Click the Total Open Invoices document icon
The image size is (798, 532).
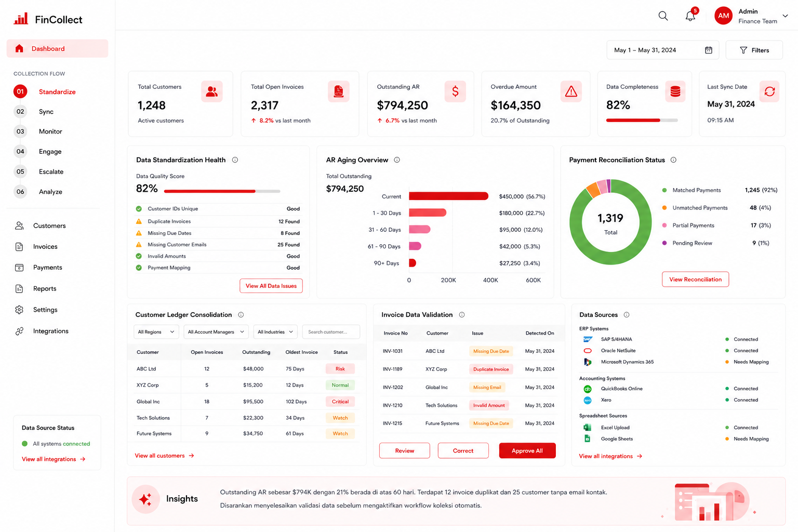tap(339, 91)
